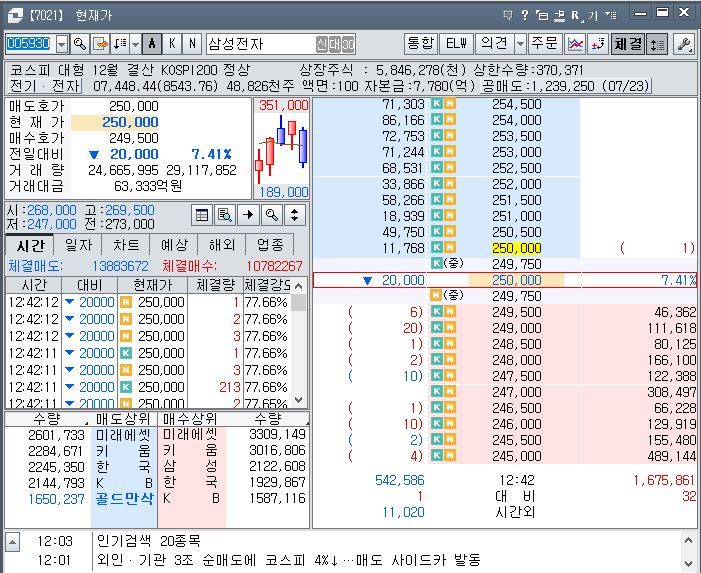This screenshot has width=701, height=573.
Task: Switch to the 업종 tab
Action: click(270, 245)
